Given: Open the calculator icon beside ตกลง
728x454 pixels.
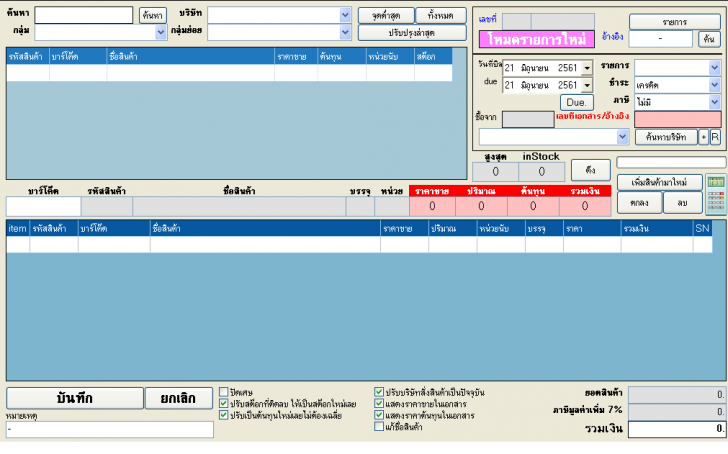Looking at the screenshot, I should click(x=715, y=195).
